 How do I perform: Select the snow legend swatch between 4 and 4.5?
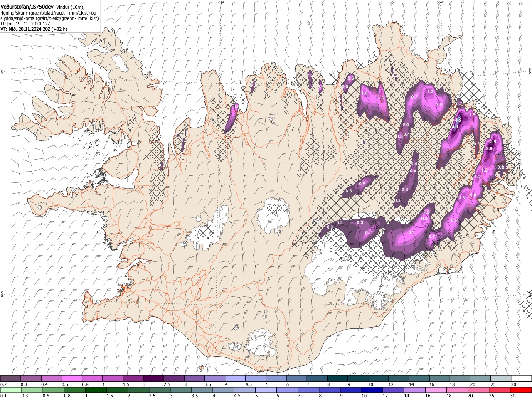pos(235,378)
